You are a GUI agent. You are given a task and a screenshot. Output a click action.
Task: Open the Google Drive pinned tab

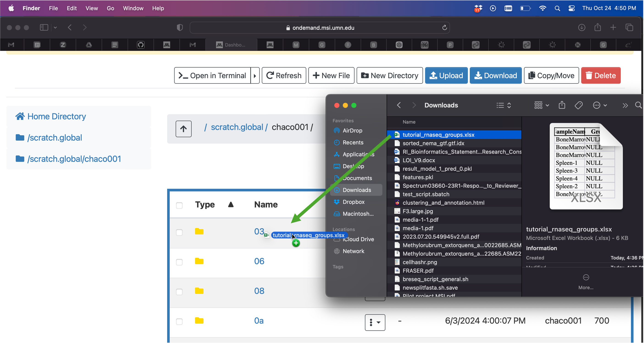pos(89,45)
